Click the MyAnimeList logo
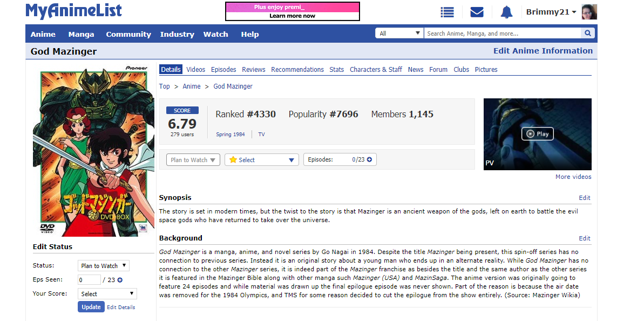Screen dimensions: 644x321 click(x=73, y=11)
